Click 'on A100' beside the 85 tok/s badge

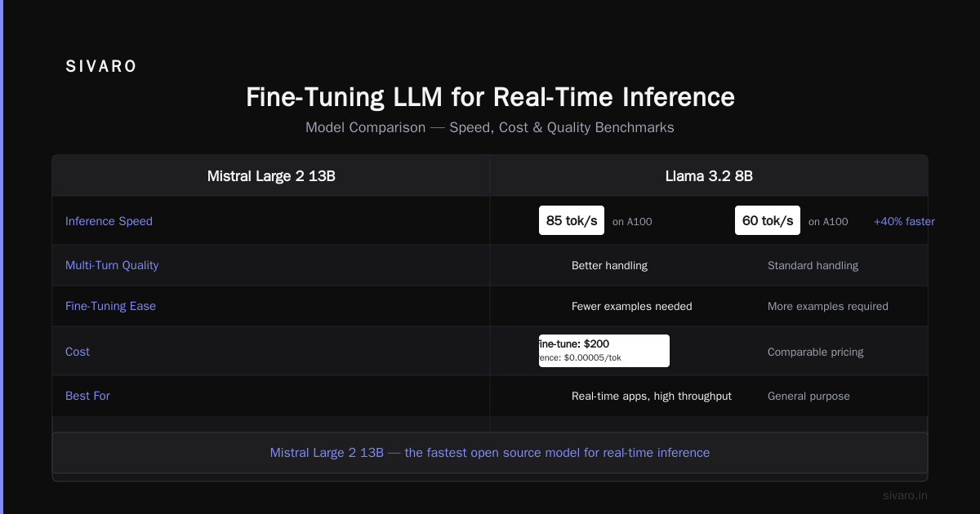[x=632, y=222]
